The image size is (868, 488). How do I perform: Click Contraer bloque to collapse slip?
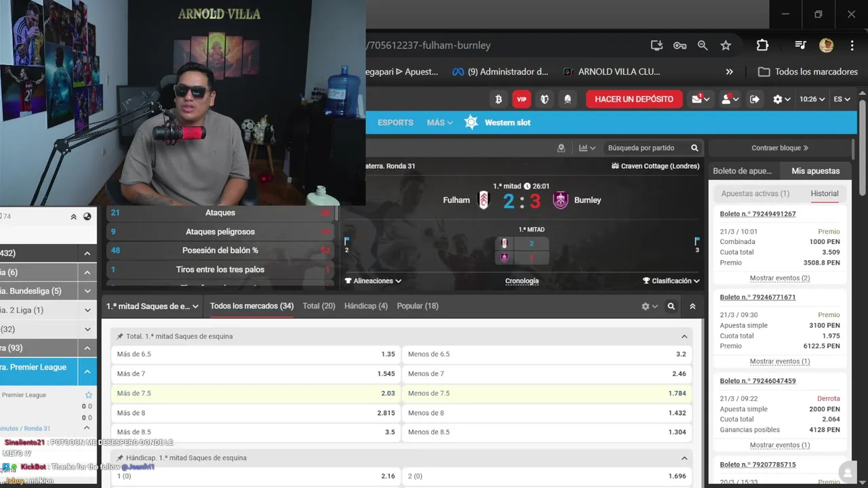(x=780, y=148)
